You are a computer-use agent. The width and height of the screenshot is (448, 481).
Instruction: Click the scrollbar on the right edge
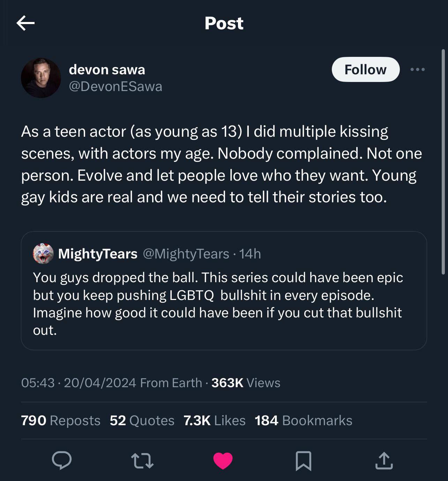click(x=443, y=161)
